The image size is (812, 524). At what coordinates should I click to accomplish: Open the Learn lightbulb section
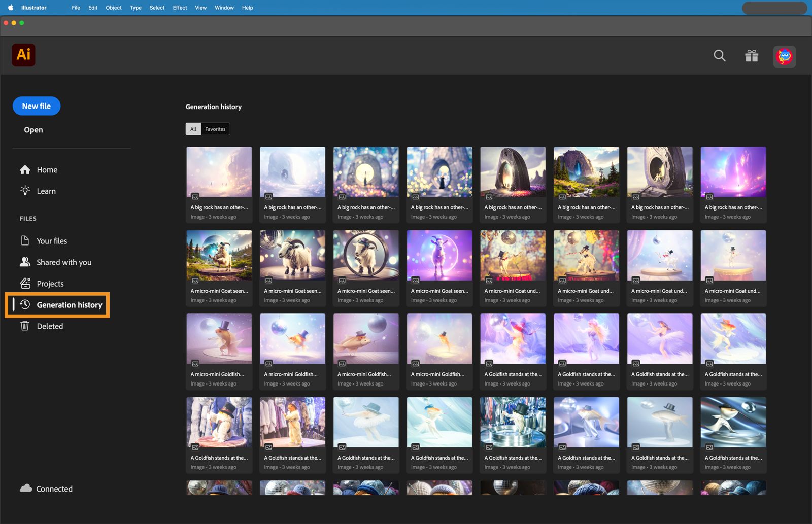click(x=46, y=191)
